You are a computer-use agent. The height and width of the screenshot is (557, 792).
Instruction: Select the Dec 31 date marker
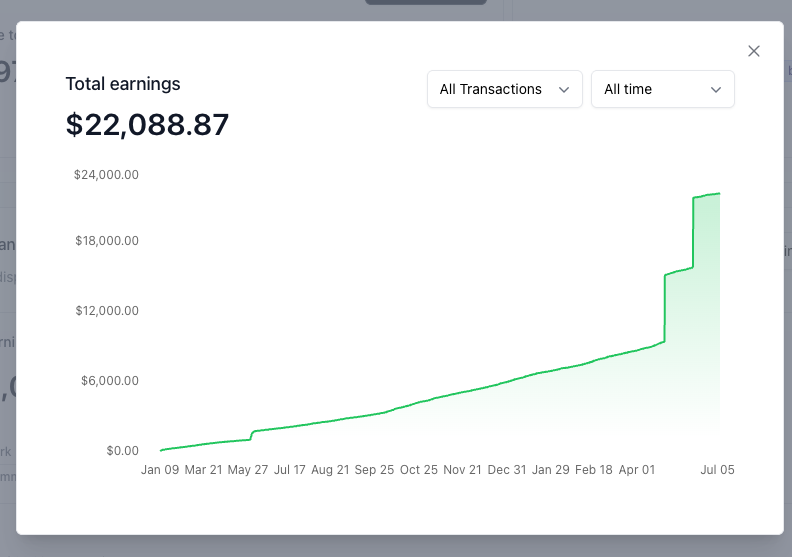pos(507,470)
